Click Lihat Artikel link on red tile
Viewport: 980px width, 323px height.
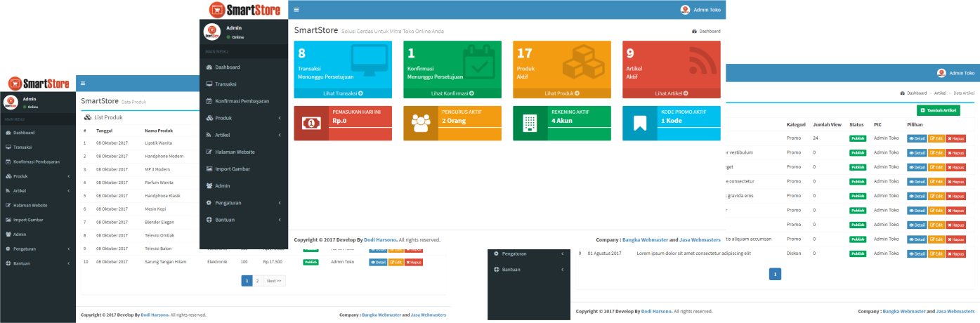pos(672,93)
